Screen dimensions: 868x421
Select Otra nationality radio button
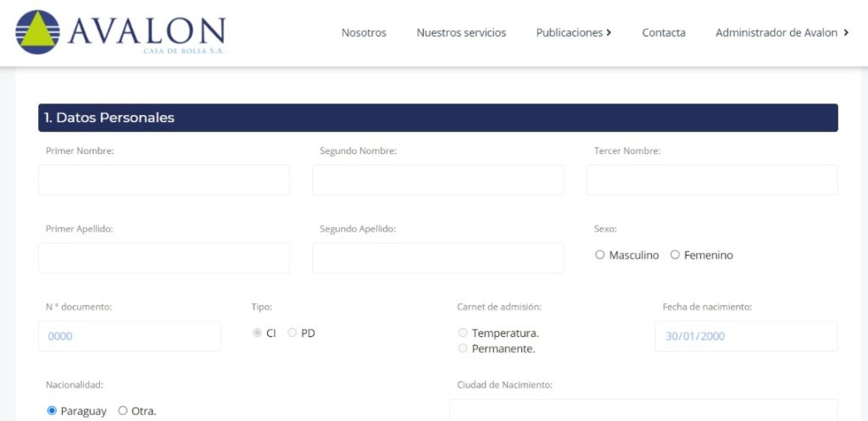pos(123,411)
